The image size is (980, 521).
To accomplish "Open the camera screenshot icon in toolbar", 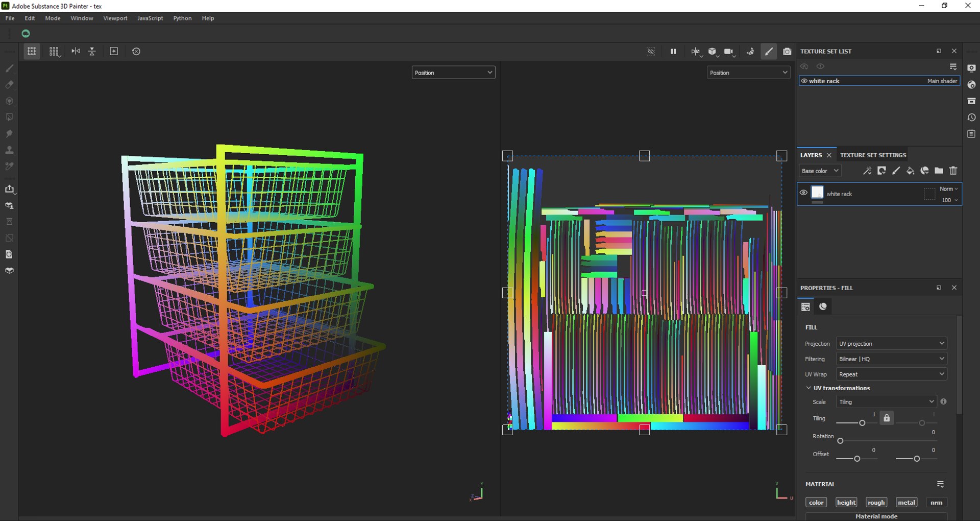I will (787, 51).
